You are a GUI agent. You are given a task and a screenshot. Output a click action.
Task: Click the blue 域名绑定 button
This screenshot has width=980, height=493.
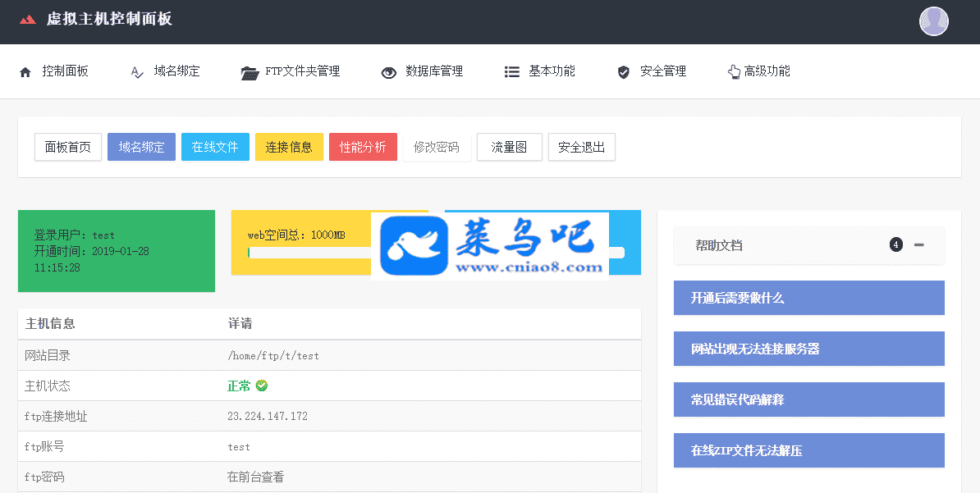(x=141, y=148)
